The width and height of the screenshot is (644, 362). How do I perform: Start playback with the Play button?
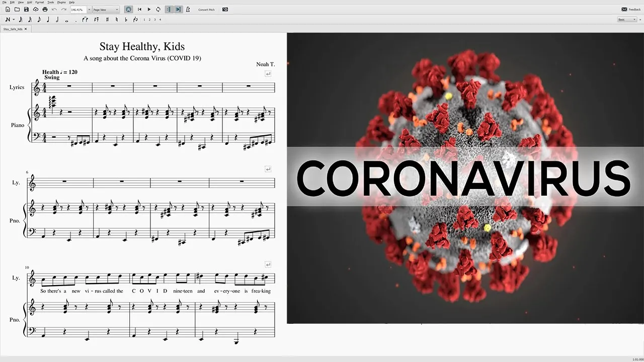[x=149, y=10]
